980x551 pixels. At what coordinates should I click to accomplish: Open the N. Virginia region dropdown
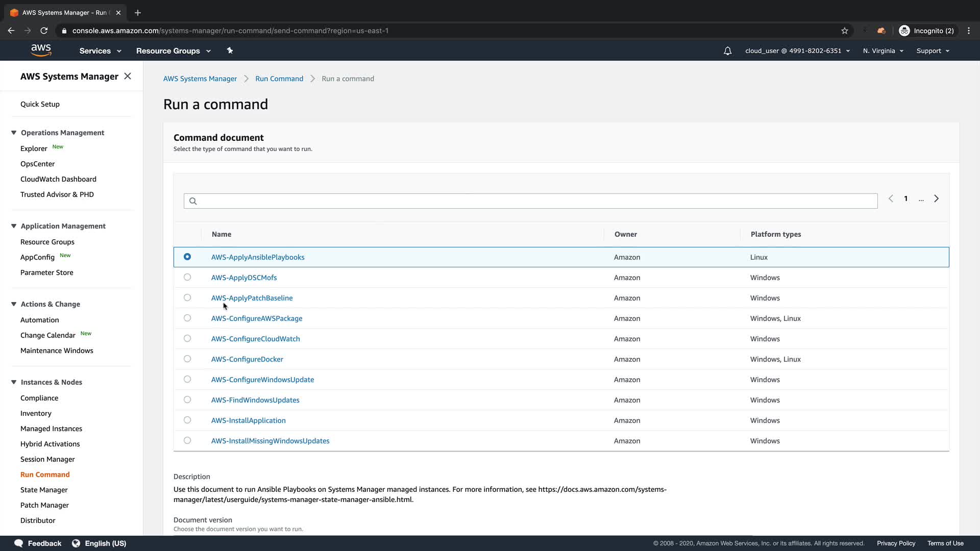(x=883, y=51)
